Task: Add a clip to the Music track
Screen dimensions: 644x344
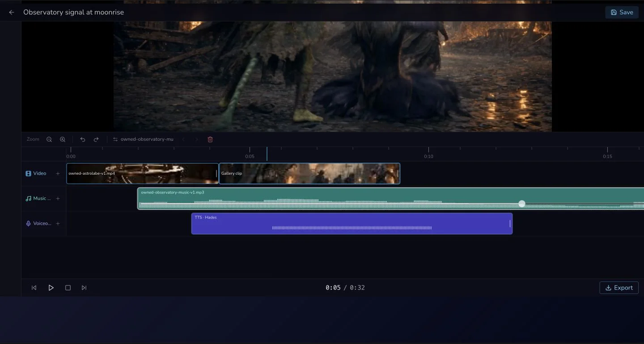Action: pyautogui.click(x=58, y=198)
